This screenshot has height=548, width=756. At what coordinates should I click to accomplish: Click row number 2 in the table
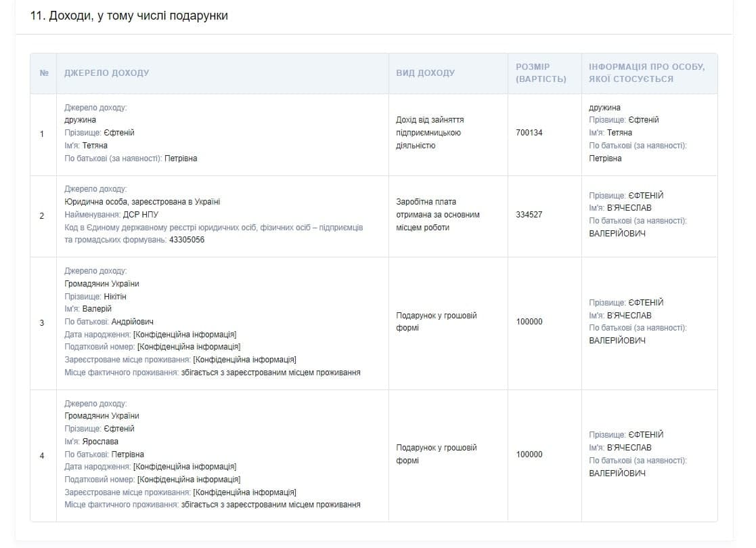pyautogui.click(x=42, y=215)
